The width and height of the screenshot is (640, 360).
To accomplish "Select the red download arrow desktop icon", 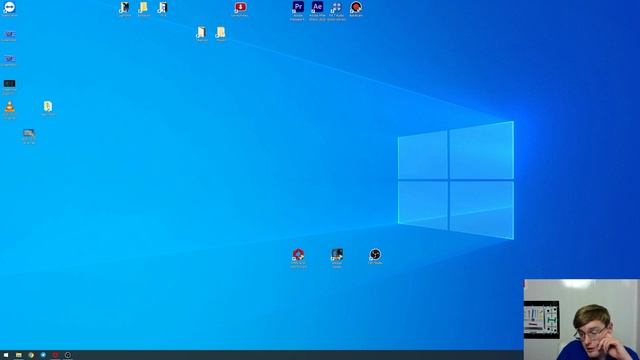I will click(x=240, y=7).
